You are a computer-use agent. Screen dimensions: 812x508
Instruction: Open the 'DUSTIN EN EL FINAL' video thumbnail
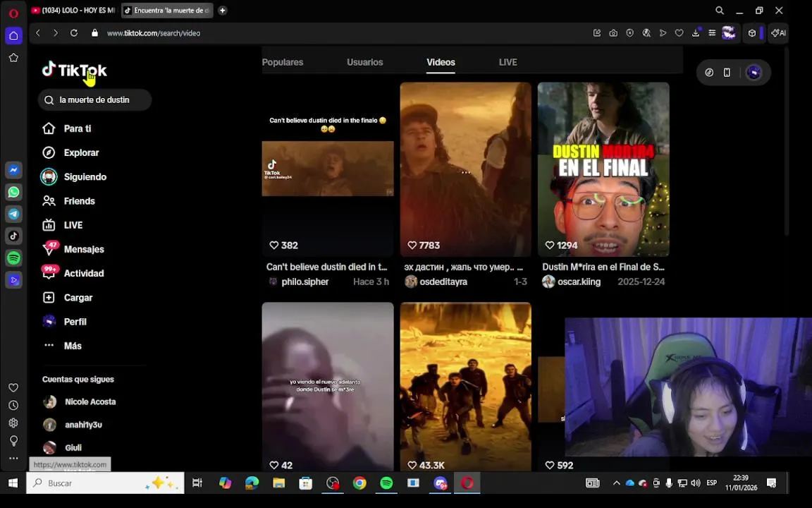click(x=603, y=169)
